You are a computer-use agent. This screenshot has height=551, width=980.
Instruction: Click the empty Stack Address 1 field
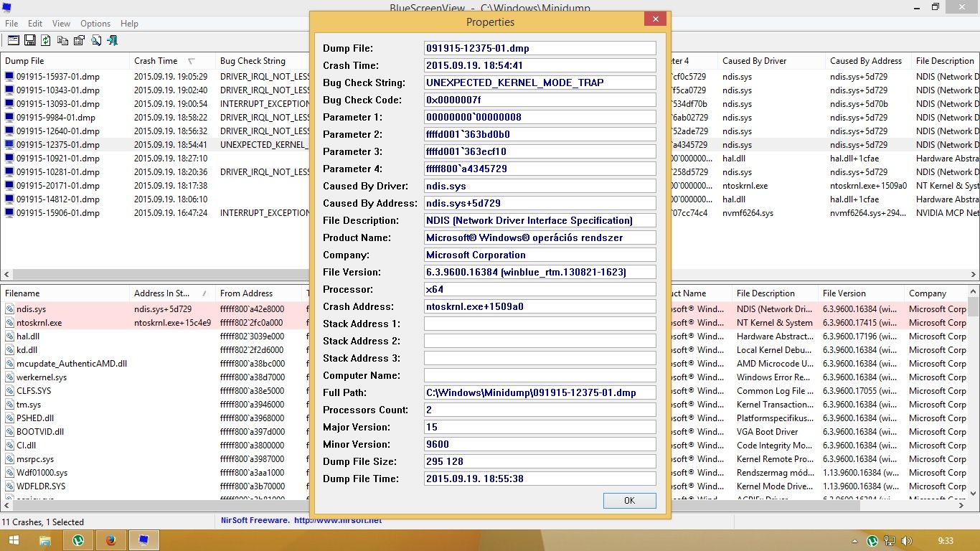pos(540,324)
